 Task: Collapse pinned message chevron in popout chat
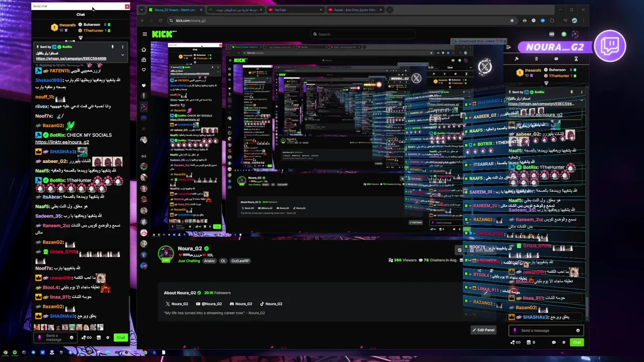tap(122, 55)
